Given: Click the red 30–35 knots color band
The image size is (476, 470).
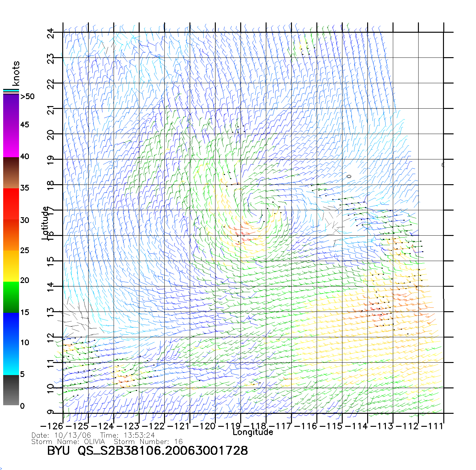Looking at the screenshot, I should (x=11, y=204).
